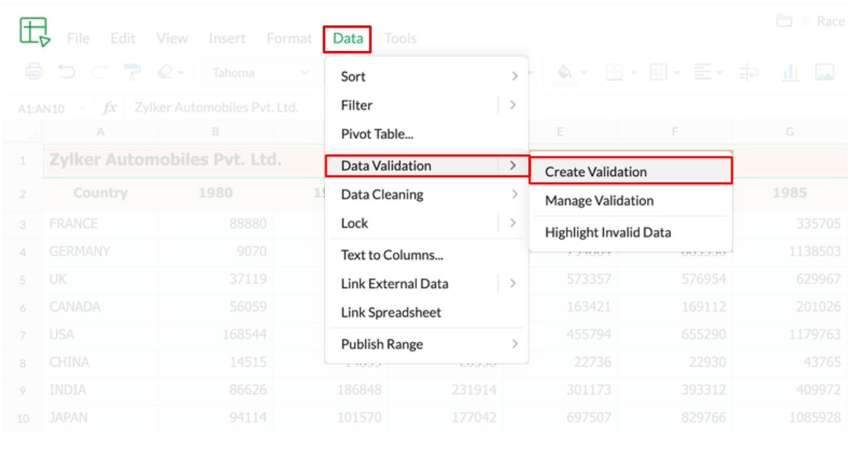Click Highlight Invalid Data
868x449 pixels.
pos(608,233)
